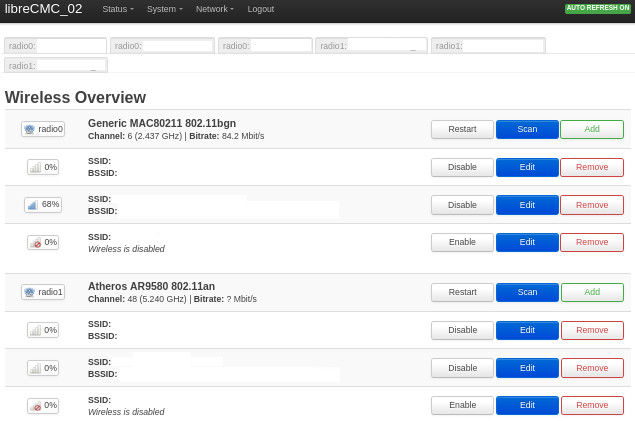Remove the network with 68% signal
The width and height of the screenshot is (635, 421).
click(592, 205)
